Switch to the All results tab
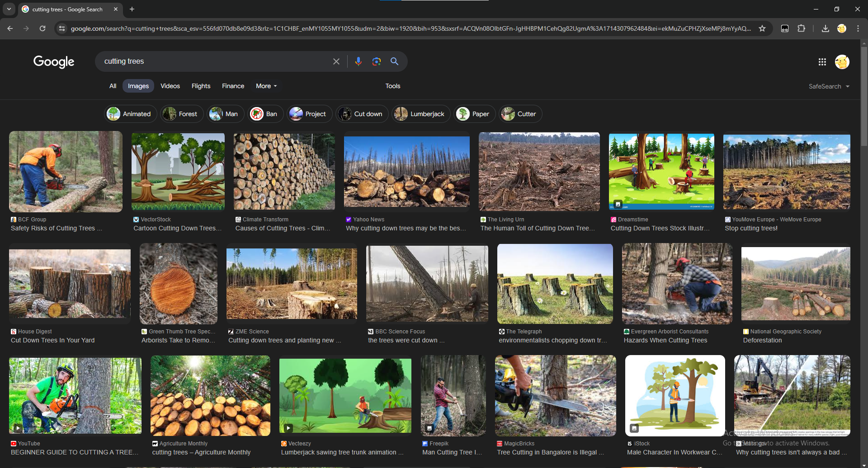The width and height of the screenshot is (868, 468). pyautogui.click(x=113, y=86)
